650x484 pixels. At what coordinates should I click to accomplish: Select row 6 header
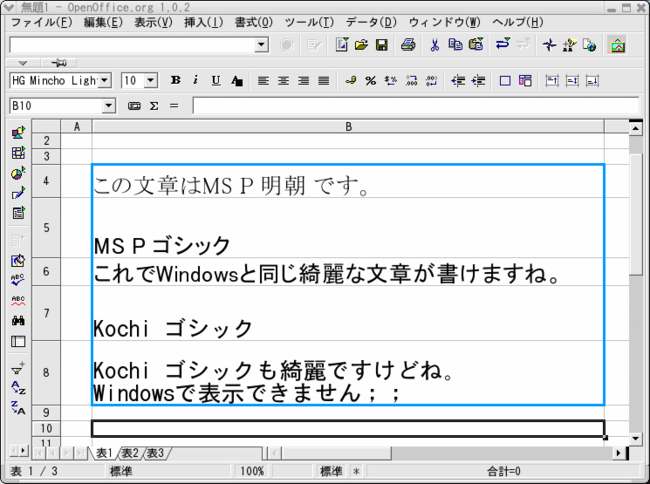[x=46, y=271]
